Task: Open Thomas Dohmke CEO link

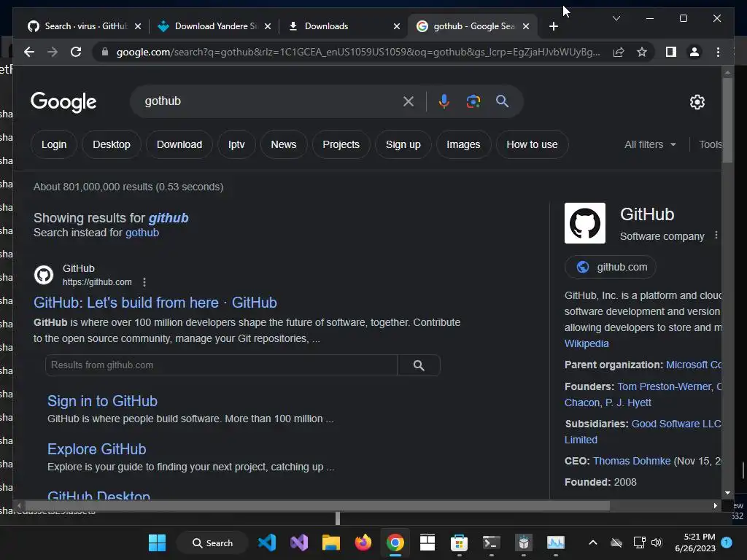Action: pos(632,461)
